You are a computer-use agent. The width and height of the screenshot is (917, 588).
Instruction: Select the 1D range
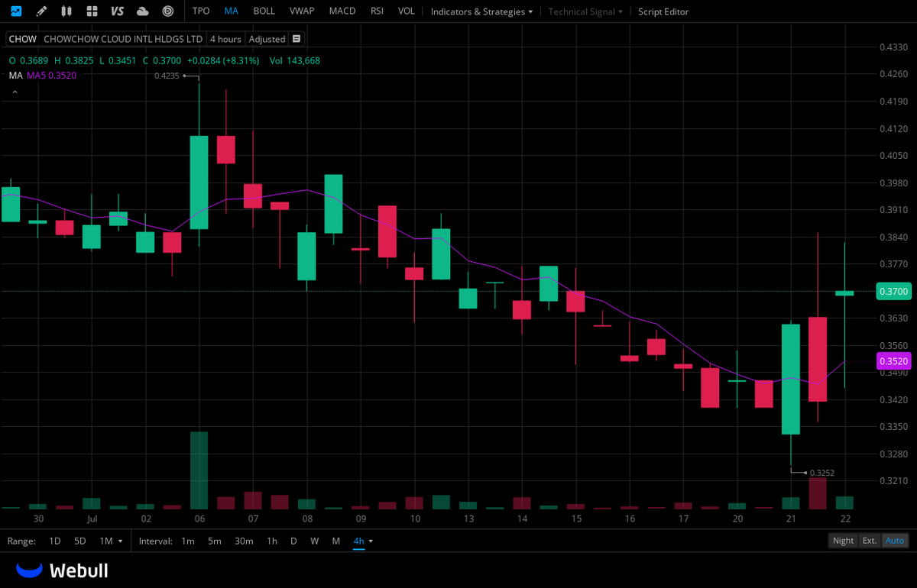click(x=55, y=541)
